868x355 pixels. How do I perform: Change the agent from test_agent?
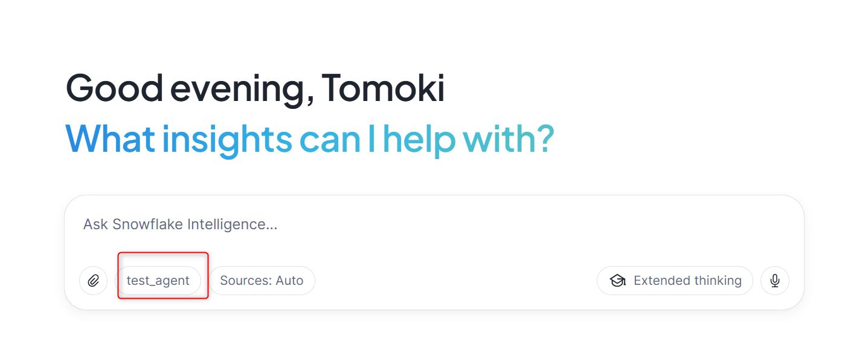[158, 281]
